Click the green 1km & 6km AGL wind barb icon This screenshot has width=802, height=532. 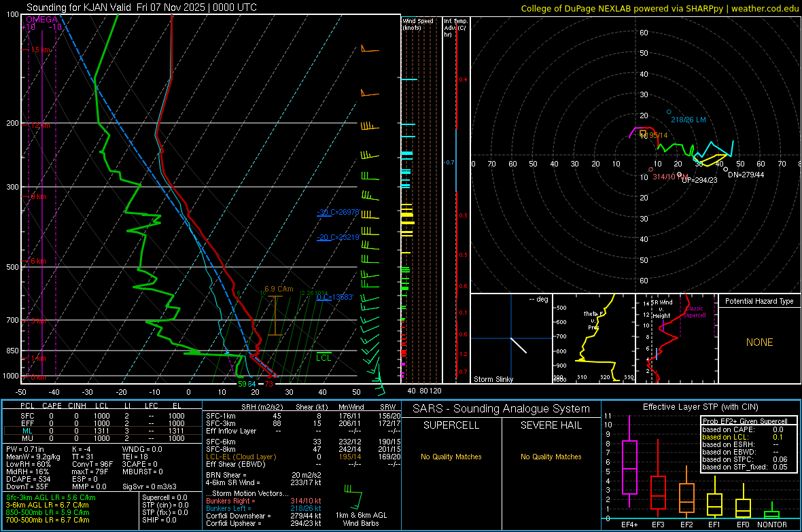coord(353,497)
